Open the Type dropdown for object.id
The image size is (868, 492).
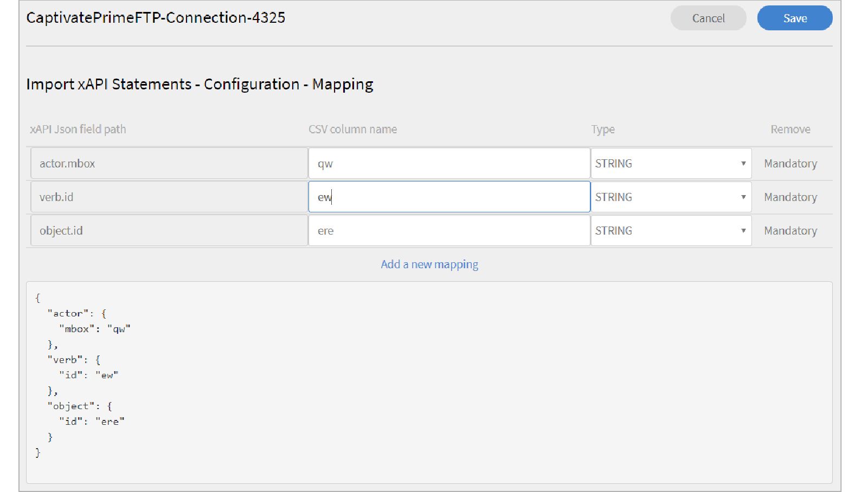pos(671,231)
